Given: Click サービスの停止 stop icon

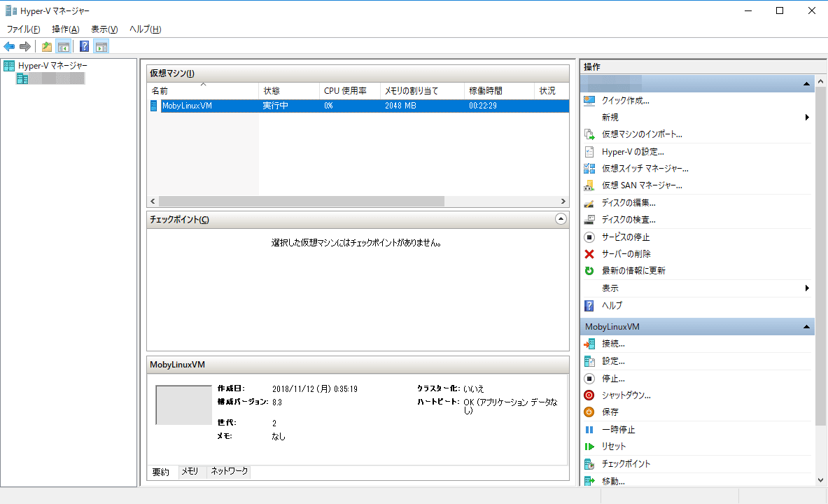Looking at the screenshot, I should (589, 237).
